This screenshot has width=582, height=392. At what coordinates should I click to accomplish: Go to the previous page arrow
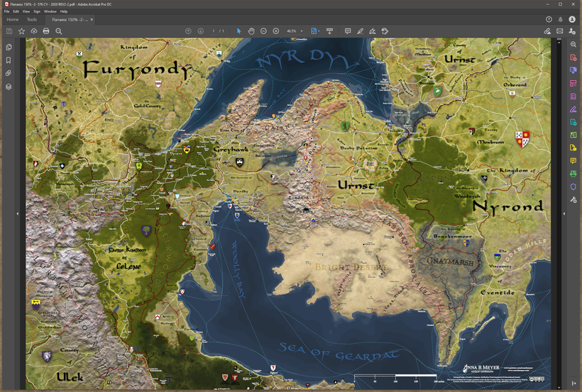pyautogui.click(x=188, y=31)
